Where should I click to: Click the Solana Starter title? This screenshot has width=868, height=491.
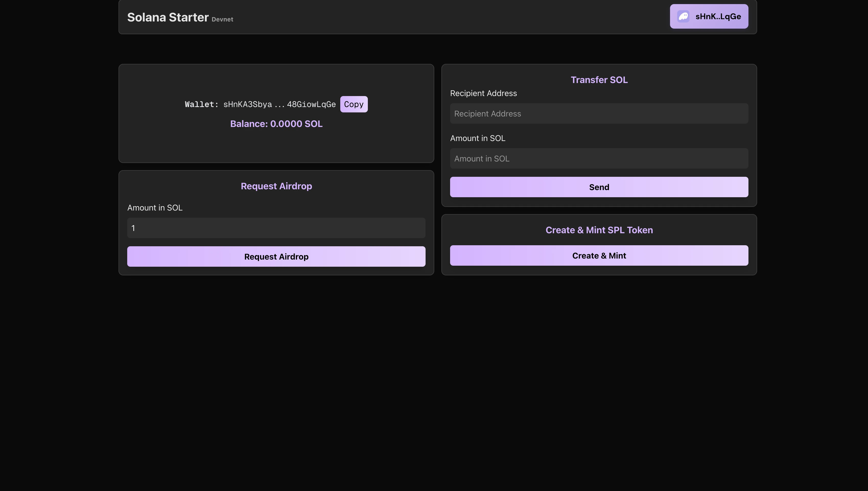[x=168, y=17]
